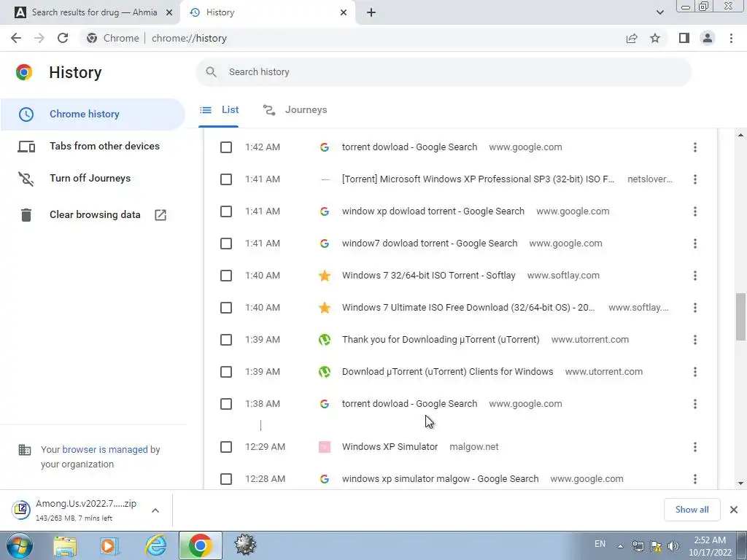Screen dimensions: 747x560
Task: Open actions menu for Windows XP Professional SP3 entry
Action: click(x=695, y=179)
